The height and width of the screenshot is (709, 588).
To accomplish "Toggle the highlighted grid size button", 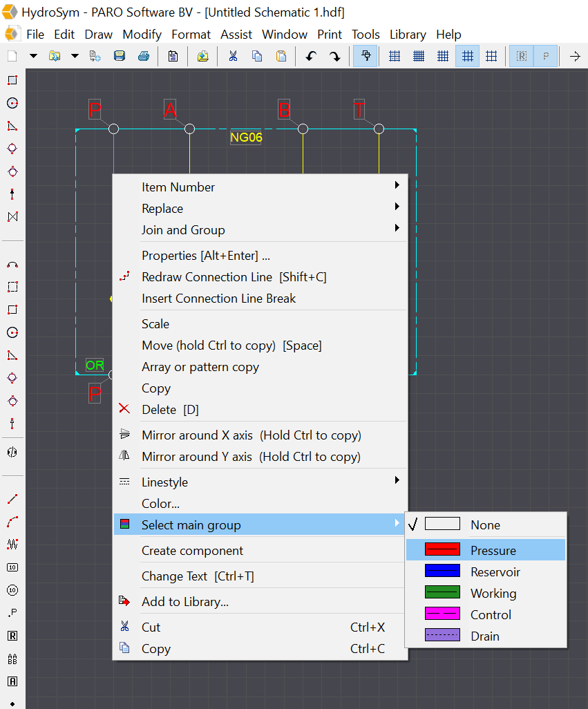I will click(x=467, y=56).
